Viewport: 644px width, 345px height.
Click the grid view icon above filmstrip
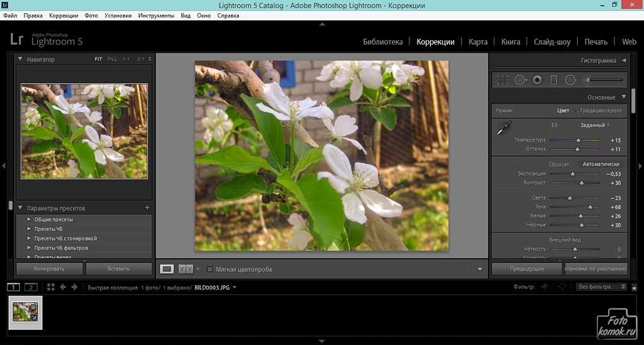click(x=50, y=287)
